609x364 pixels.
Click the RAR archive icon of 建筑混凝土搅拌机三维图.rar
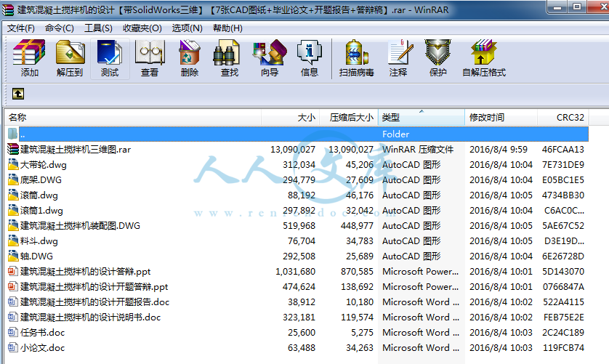pos(13,149)
